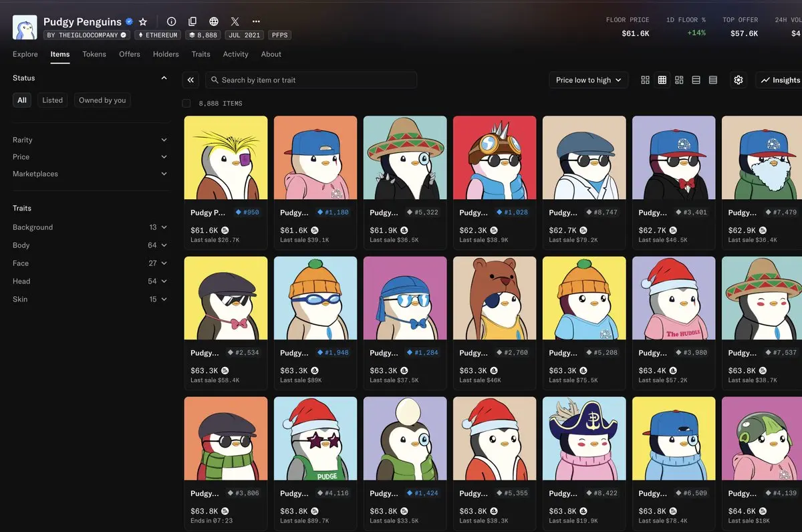Star the Pudgy Penguins collection as favorite
The width and height of the screenshot is (802, 532).
(x=142, y=21)
